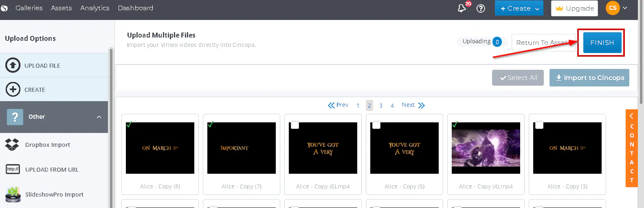Click the page vertical scrollbar
644x208 pixels.
click(x=642, y=53)
